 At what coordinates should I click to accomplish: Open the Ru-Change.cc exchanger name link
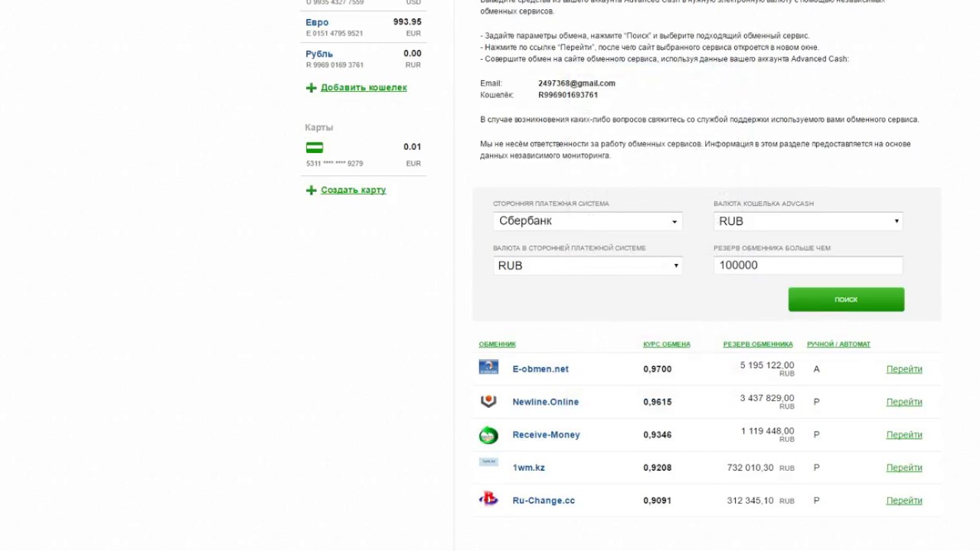point(544,500)
